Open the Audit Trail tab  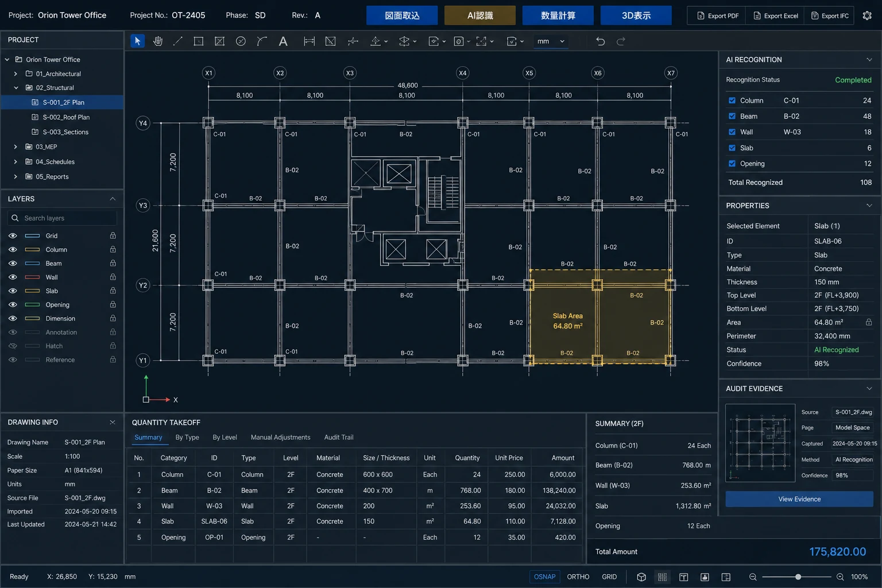339,437
